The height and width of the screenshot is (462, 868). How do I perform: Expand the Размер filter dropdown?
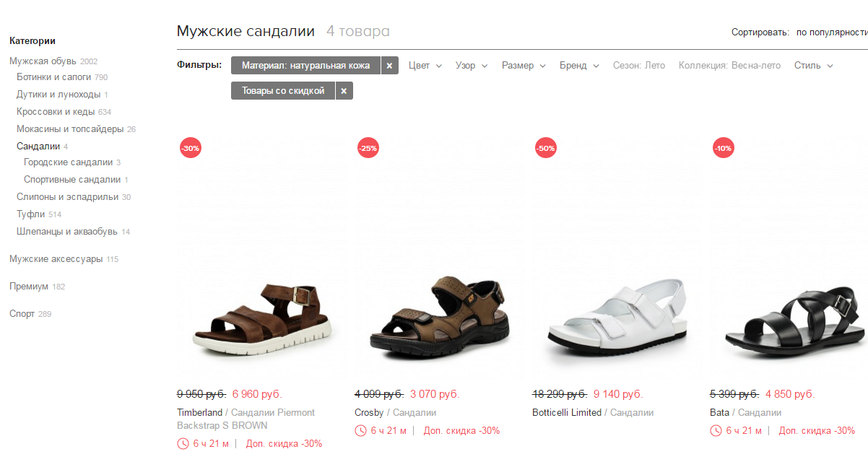tap(524, 66)
